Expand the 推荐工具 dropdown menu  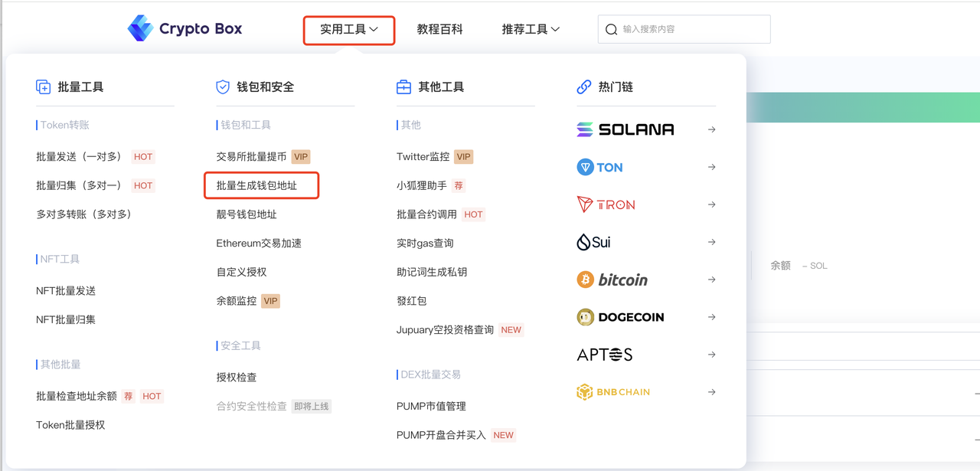[x=531, y=29]
